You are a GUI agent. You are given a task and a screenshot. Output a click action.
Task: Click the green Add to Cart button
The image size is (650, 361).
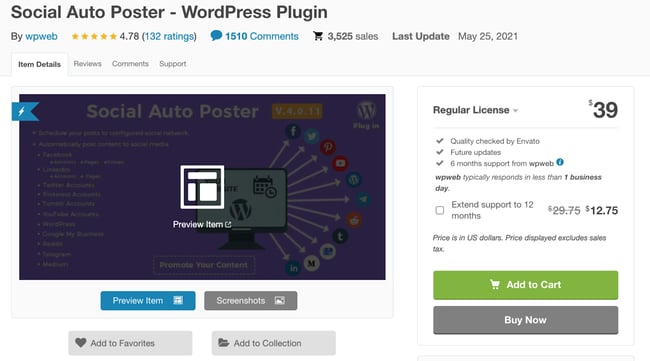526,285
